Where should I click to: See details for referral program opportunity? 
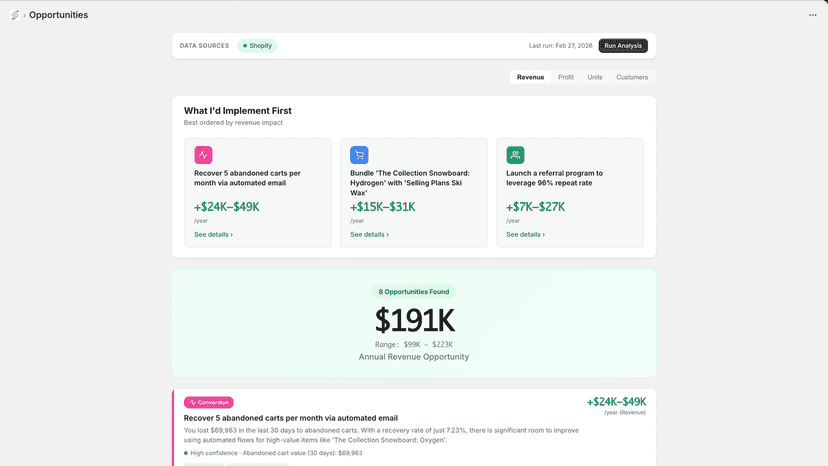(525, 235)
